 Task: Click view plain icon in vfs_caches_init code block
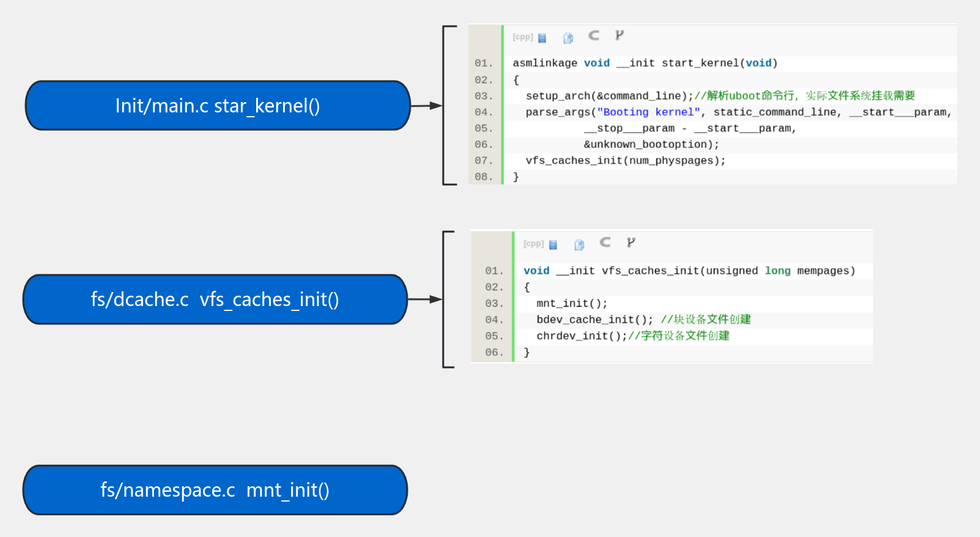pos(553,245)
